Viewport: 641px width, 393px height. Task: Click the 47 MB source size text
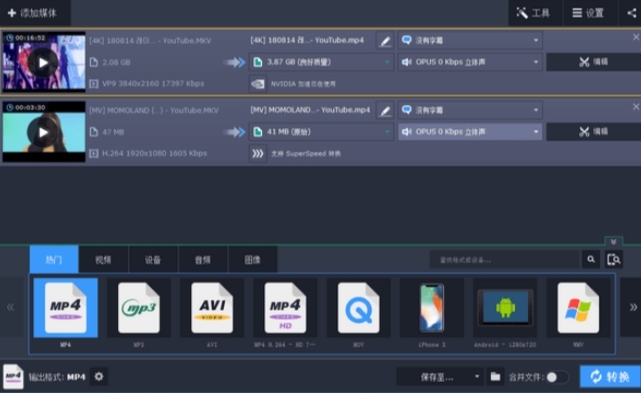(x=113, y=132)
